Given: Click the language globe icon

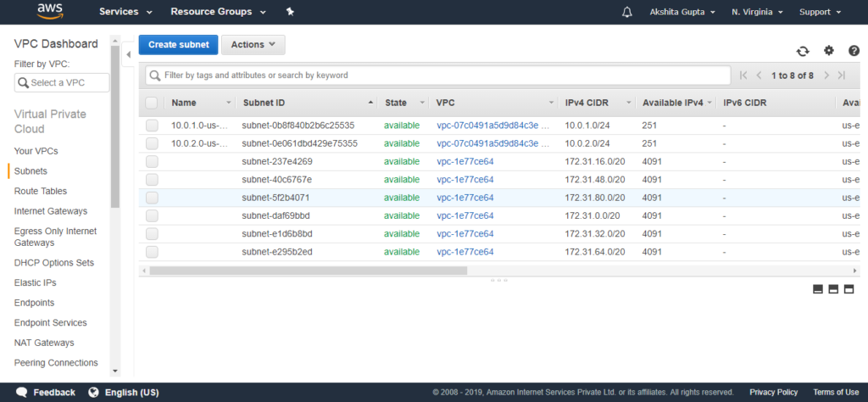Looking at the screenshot, I should 93,392.
